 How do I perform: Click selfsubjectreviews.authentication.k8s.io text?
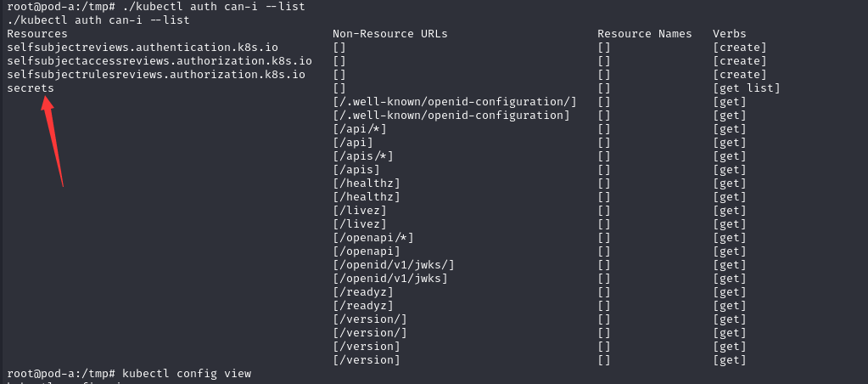click(x=142, y=48)
